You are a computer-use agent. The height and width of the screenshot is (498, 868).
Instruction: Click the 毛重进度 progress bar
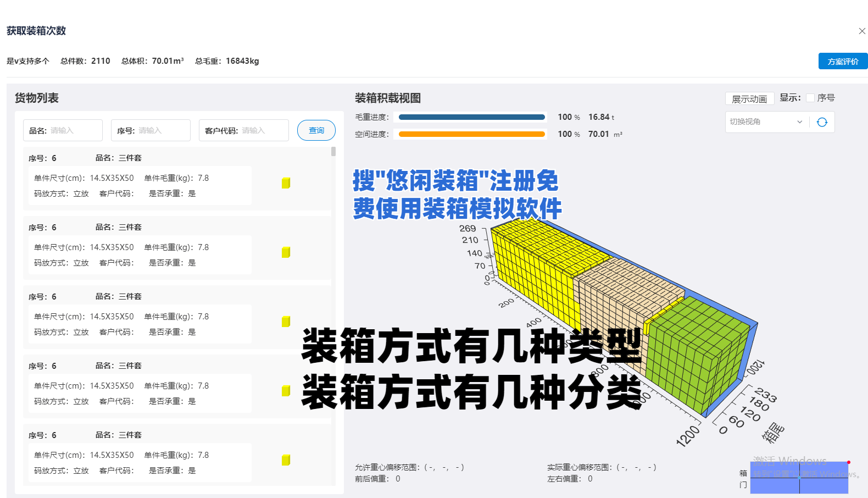click(x=472, y=117)
